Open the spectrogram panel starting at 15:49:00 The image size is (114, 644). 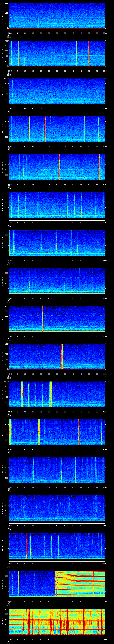click(57, 584)
